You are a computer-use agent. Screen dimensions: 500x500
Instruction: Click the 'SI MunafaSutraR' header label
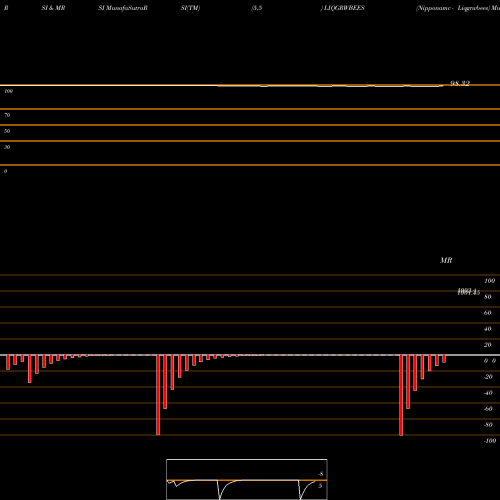pos(123,8)
